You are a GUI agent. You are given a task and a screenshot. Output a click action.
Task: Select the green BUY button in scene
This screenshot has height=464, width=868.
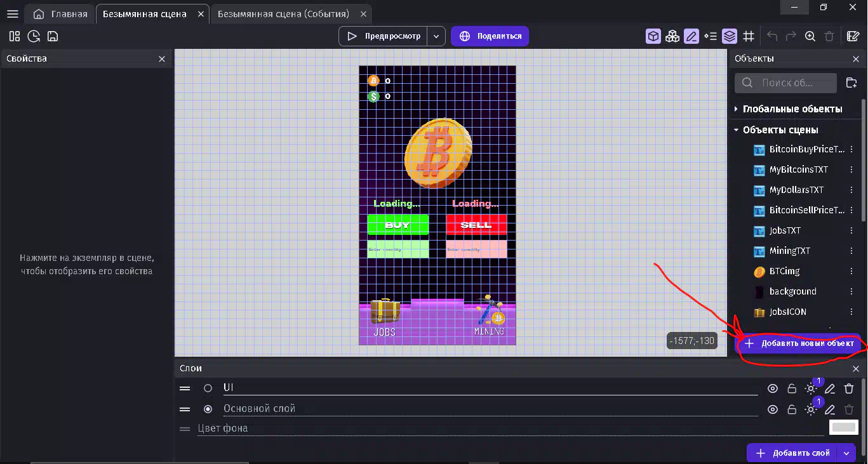pyautogui.click(x=398, y=225)
